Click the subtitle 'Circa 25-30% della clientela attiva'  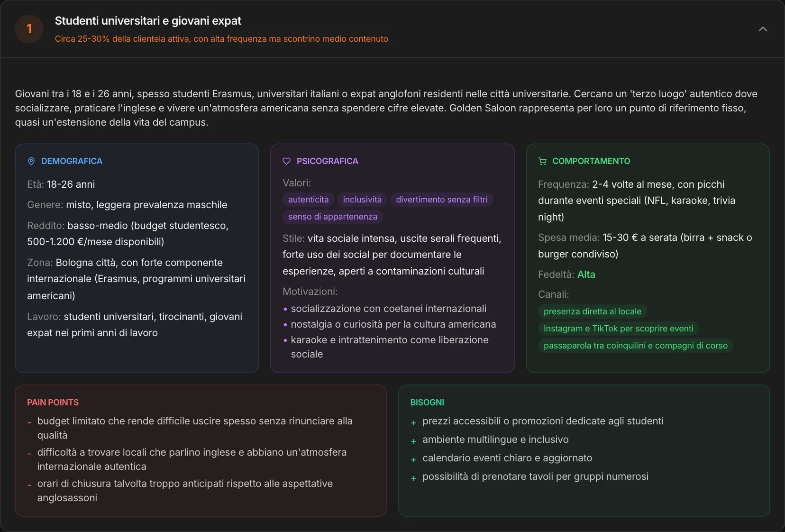click(x=221, y=39)
